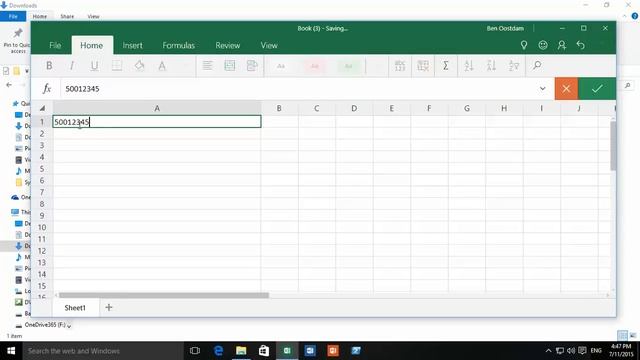
Task: Open the feedback smiley icon
Action: 543,45
